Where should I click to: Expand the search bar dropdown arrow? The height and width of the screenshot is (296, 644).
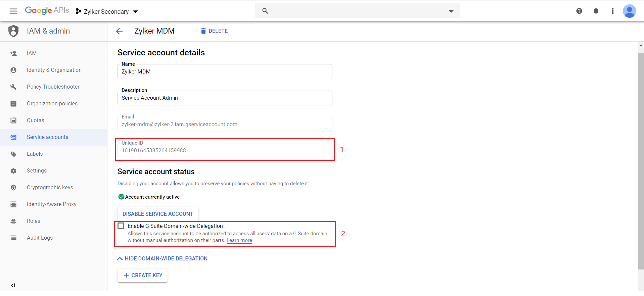[x=451, y=11]
